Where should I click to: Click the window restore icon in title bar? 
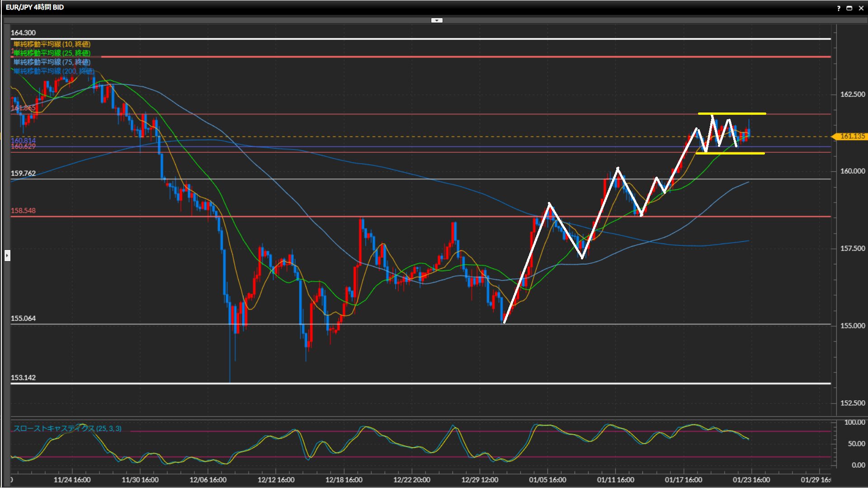849,8
